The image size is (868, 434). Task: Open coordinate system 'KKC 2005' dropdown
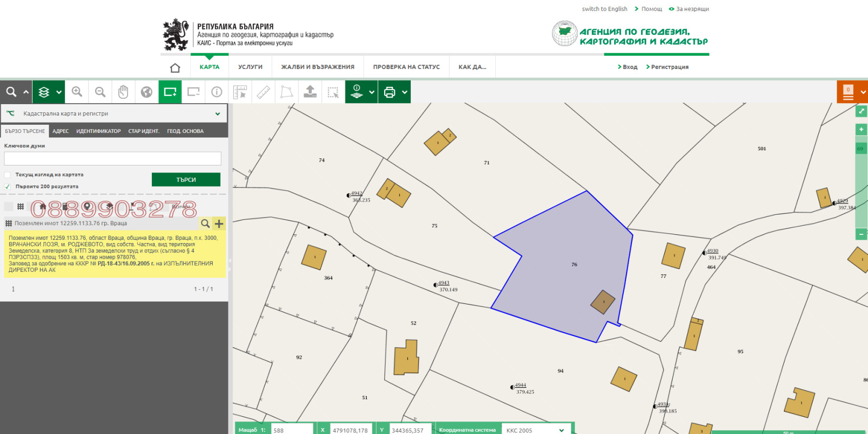pyautogui.click(x=561, y=430)
